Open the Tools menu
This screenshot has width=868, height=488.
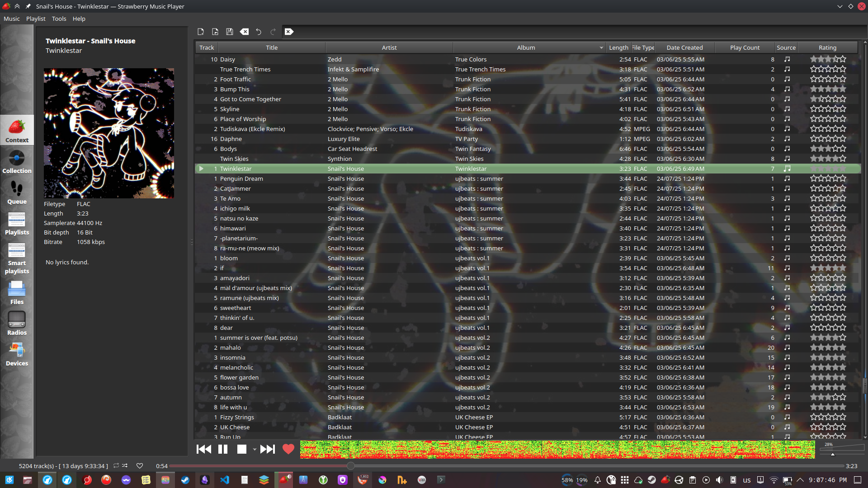click(59, 19)
